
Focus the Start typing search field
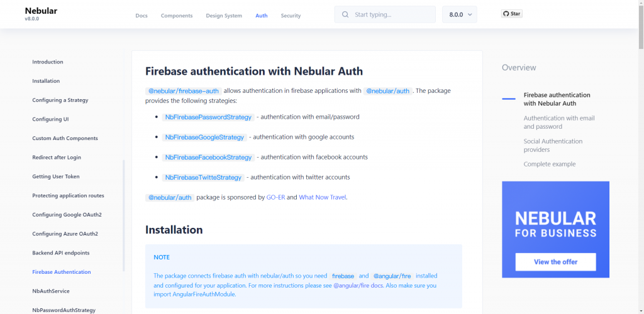pos(385,14)
